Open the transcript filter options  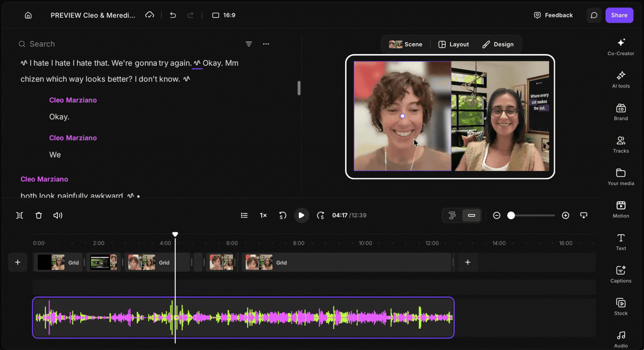click(249, 44)
